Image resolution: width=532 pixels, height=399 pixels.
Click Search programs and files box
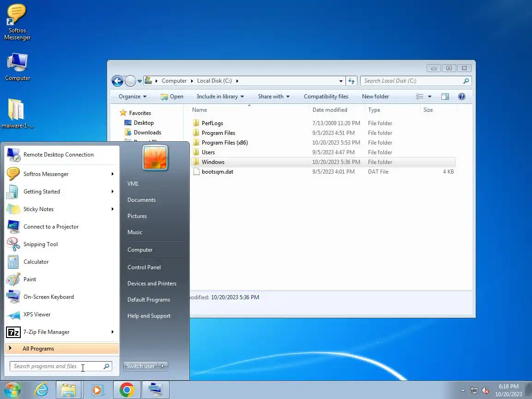coord(61,366)
